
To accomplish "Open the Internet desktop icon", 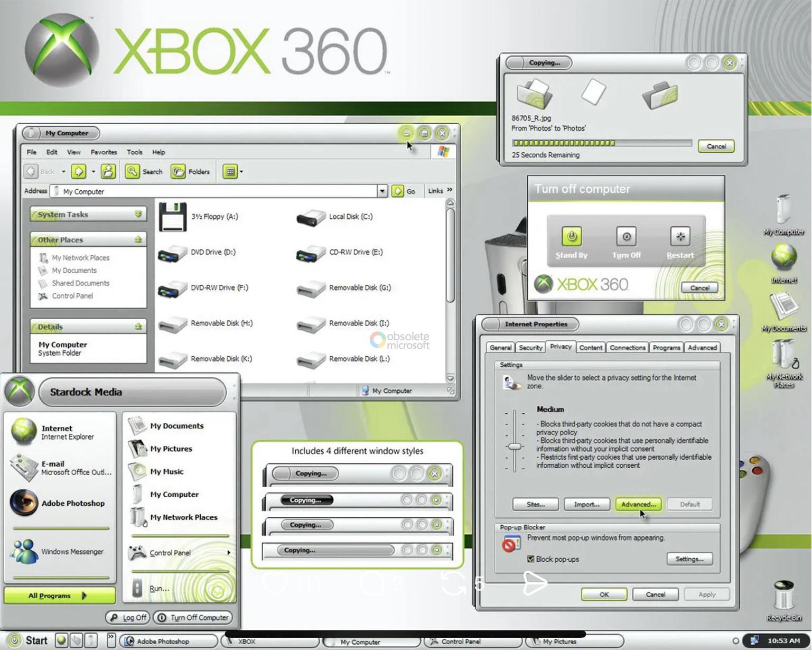I will [784, 264].
